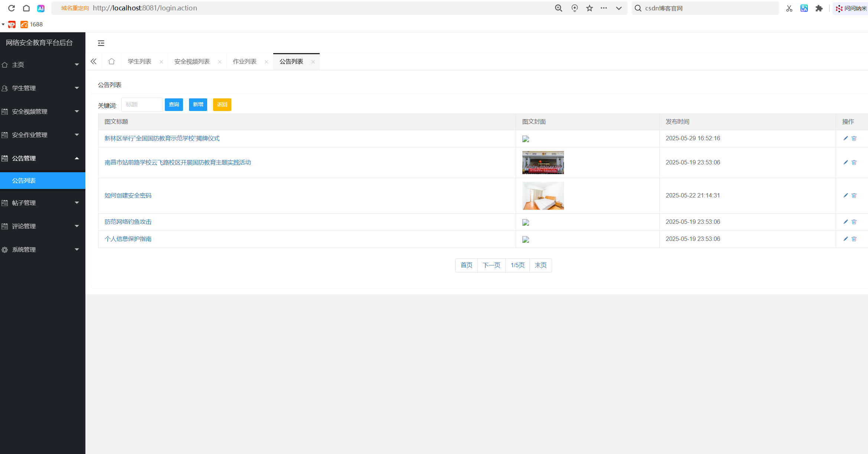Screen dimensions: 868x454
Task: Click the sidebar collapse hamburger icon
Action: click(101, 43)
